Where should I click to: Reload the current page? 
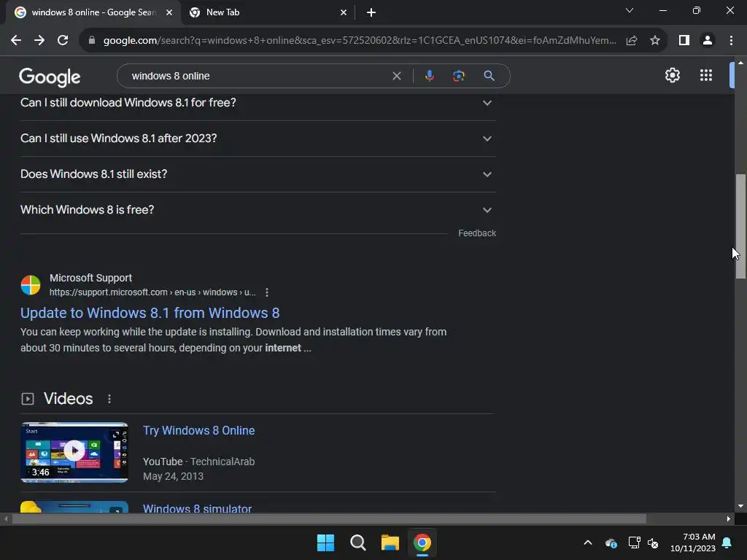63,41
